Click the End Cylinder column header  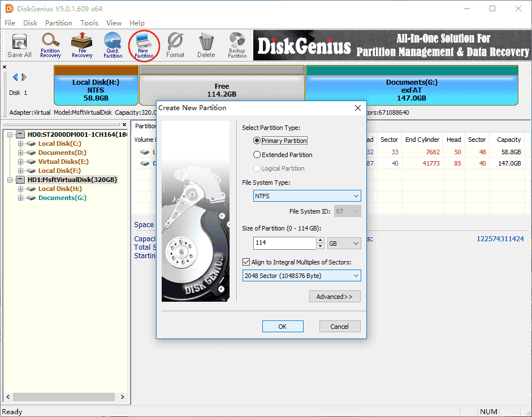[422, 140]
